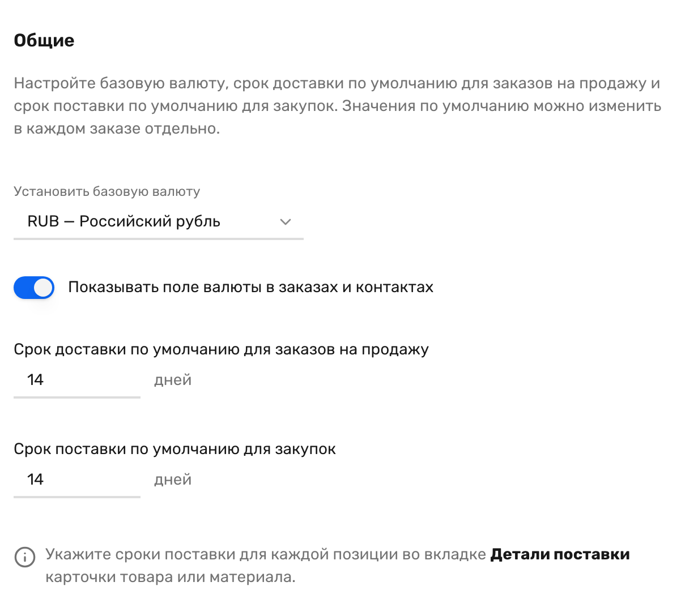Click the 'Установить базовую валюту' field label
The width and height of the screenshot is (698, 616).
(107, 192)
